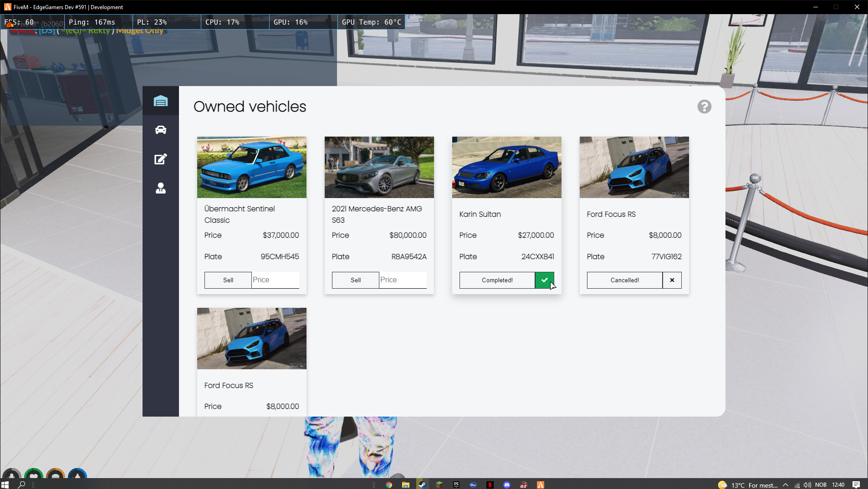The width and height of the screenshot is (868, 489).
Task: Click the Mercedes-Benz AMG S63 thumbnail
Action: coord(379,167)
